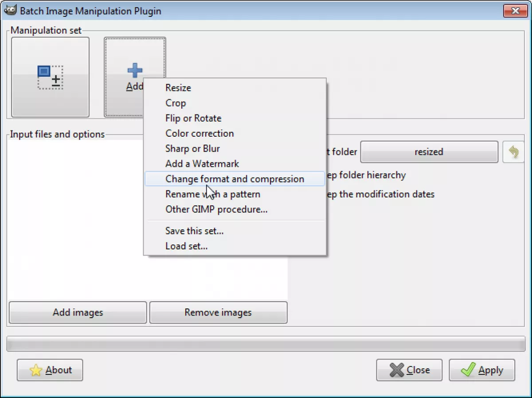532x398 pixels.
Task: Click the progress bar above the buttons
Action: 266,343
